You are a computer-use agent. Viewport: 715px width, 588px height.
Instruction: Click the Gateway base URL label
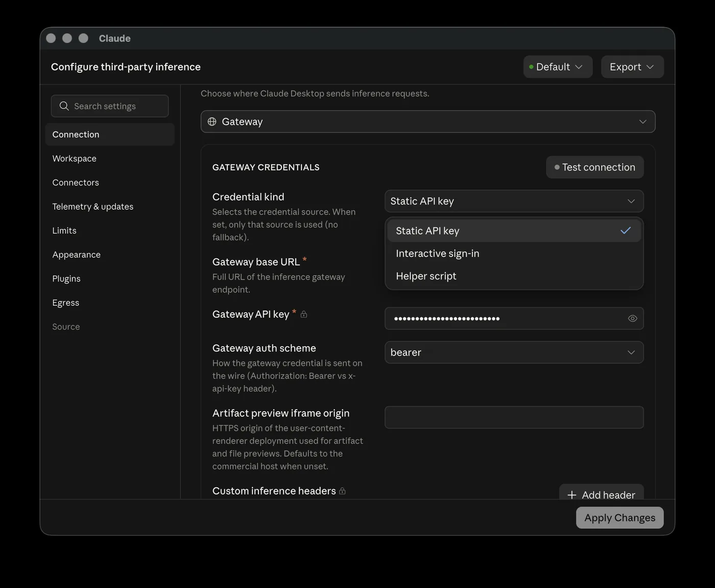256,262
